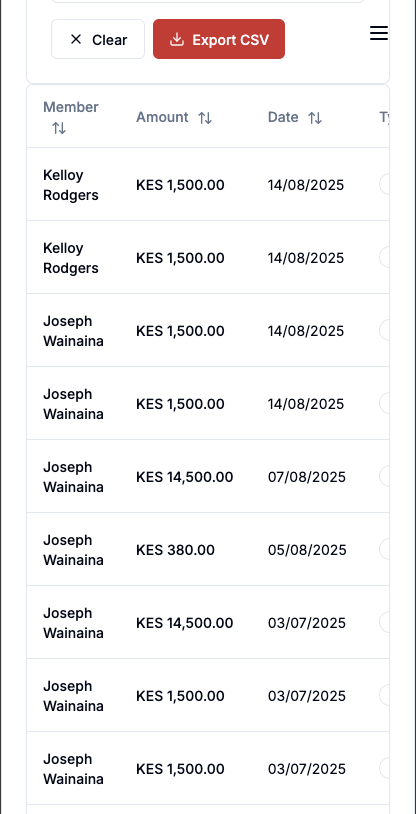Viewport: 416px width, 814px height.
Task: Click the Export CSV button
Action: pyautogui.click(x=219, y=39)
